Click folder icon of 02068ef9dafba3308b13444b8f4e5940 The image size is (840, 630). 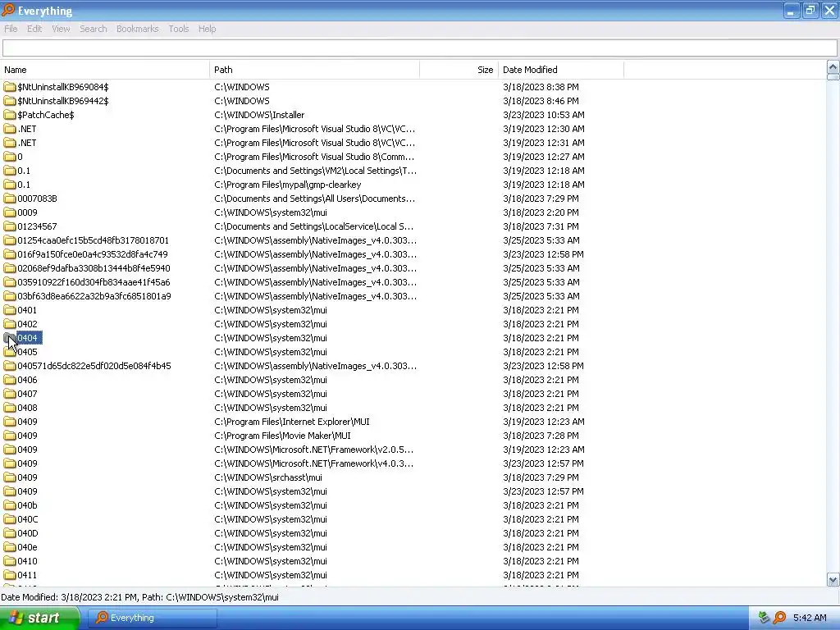coord(10,268)
